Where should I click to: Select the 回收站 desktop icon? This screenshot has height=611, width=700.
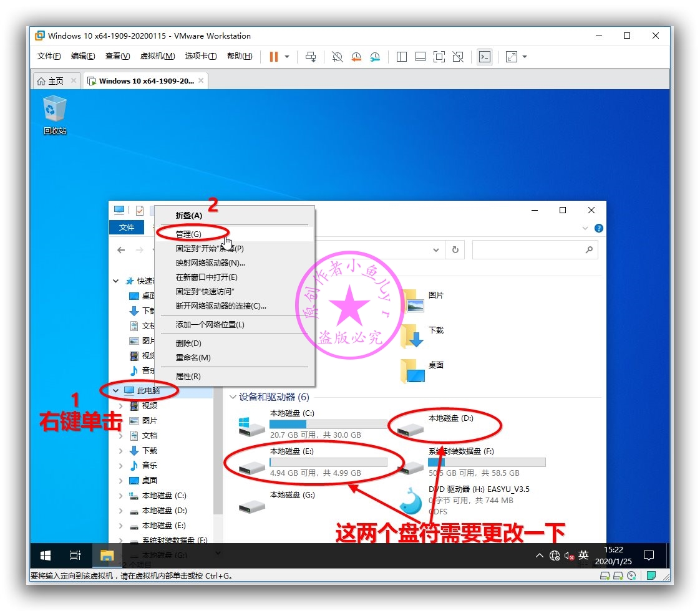click(x=54, y=115)
